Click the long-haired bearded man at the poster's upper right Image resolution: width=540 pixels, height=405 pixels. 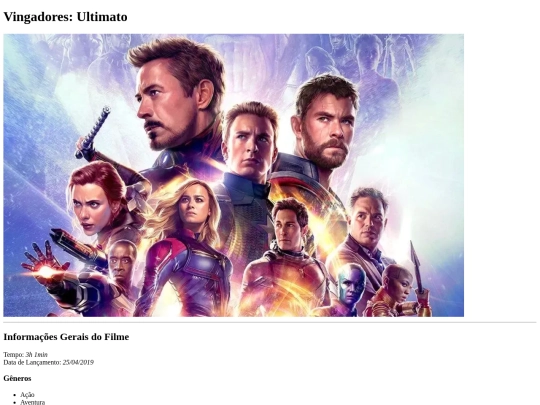tap(325, 122)
